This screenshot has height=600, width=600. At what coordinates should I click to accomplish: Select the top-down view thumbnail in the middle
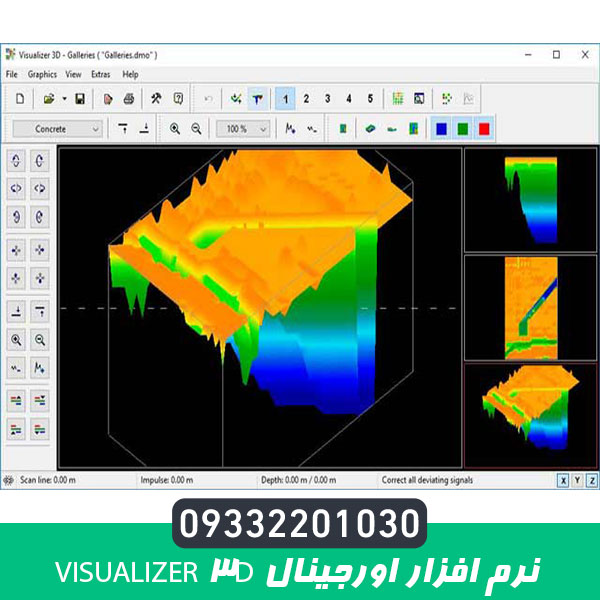530,308
